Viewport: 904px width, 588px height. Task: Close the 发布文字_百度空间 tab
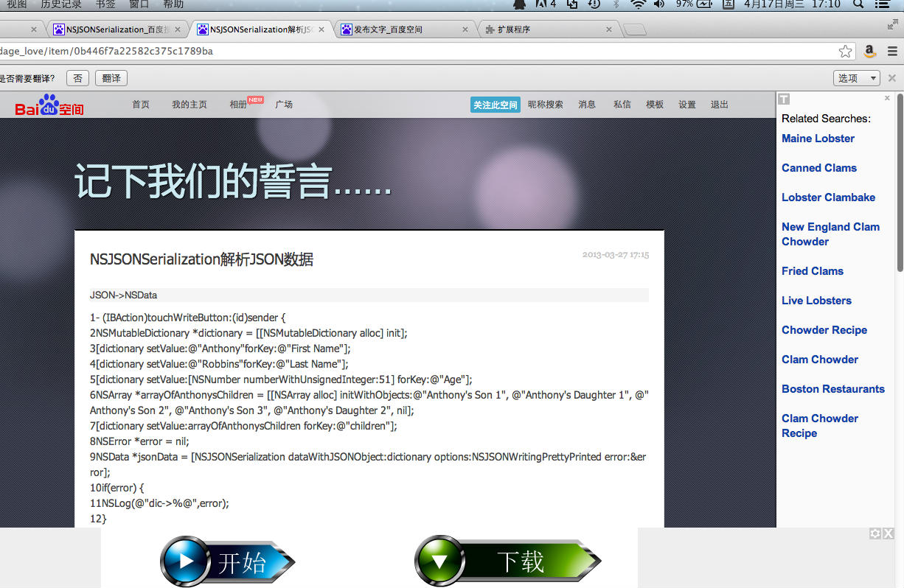465,29
